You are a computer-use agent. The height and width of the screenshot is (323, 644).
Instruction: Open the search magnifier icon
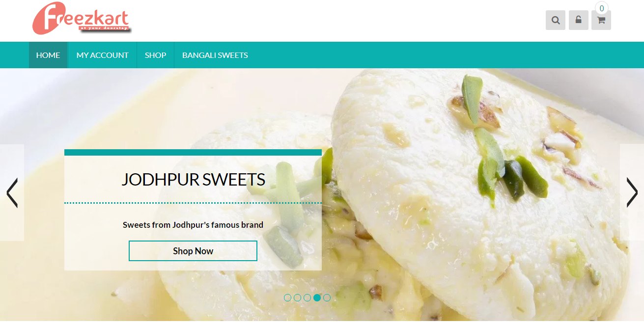(x=556, y=20)
